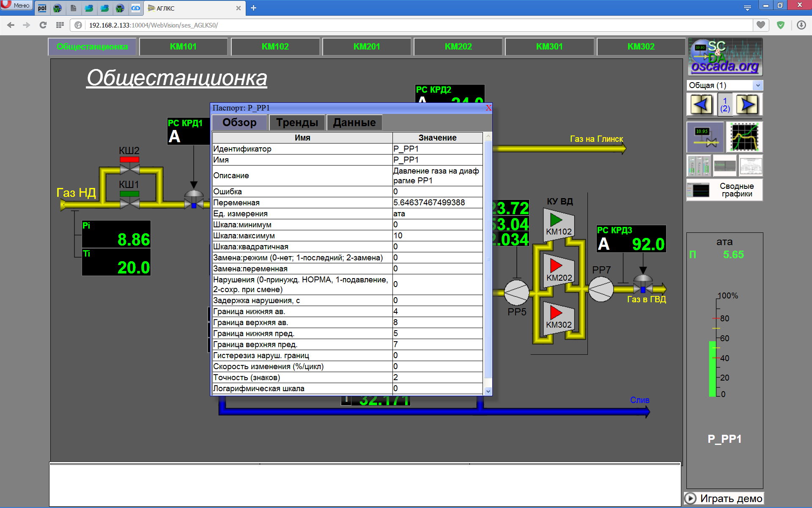Toggle the KM102 compressor green arrow
The height and width of the screenshot is (508, 812).
(556, 220)
